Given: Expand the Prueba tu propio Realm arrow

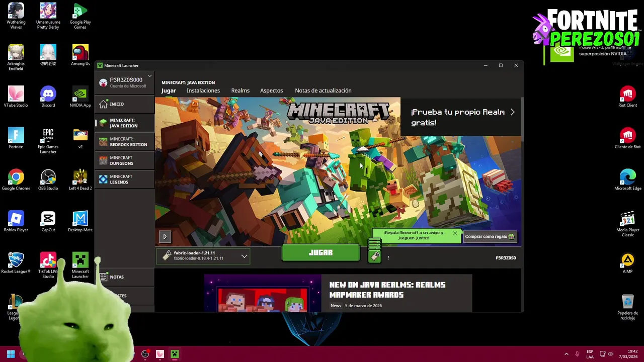Looking at the screenshot, I should pos(512,112).
